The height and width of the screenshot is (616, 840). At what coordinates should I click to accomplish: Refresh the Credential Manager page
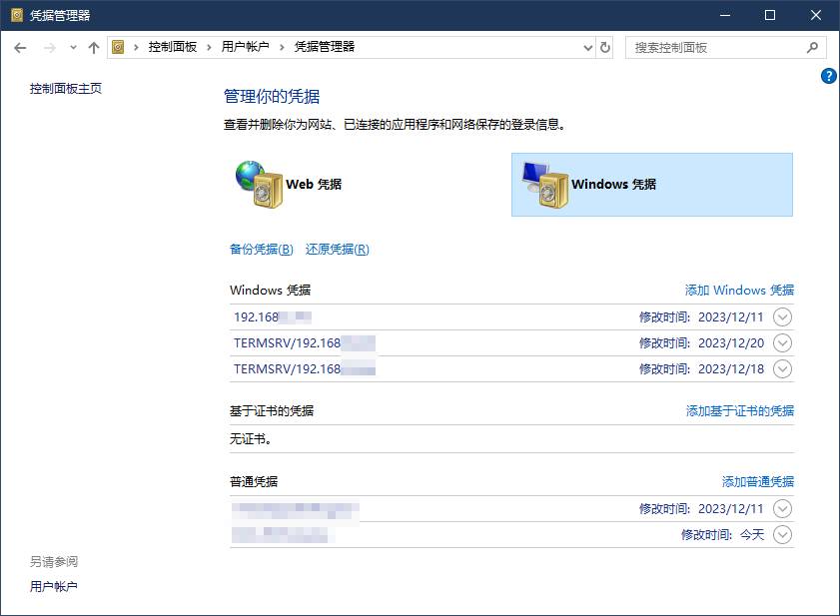605,48
